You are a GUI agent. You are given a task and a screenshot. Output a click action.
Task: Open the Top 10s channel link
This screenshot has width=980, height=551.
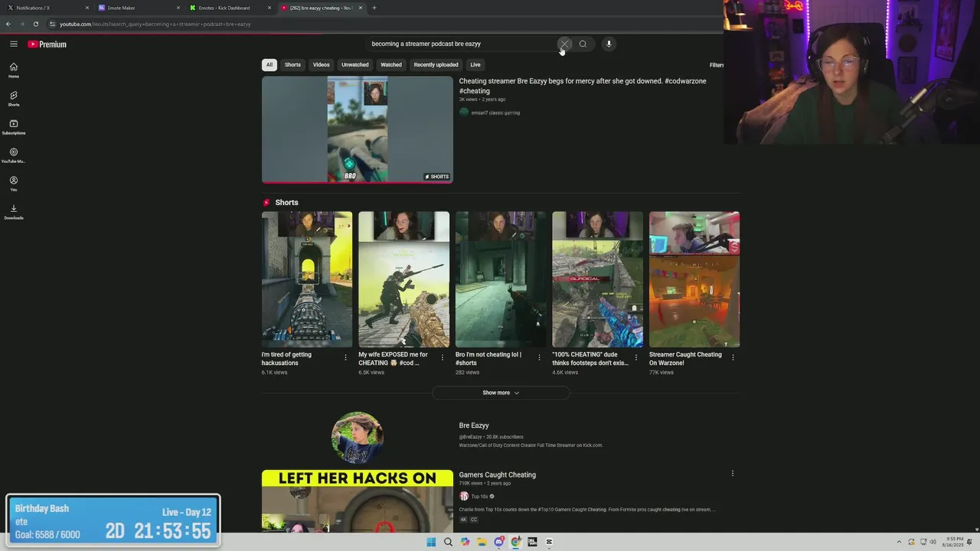pos(479,497)
